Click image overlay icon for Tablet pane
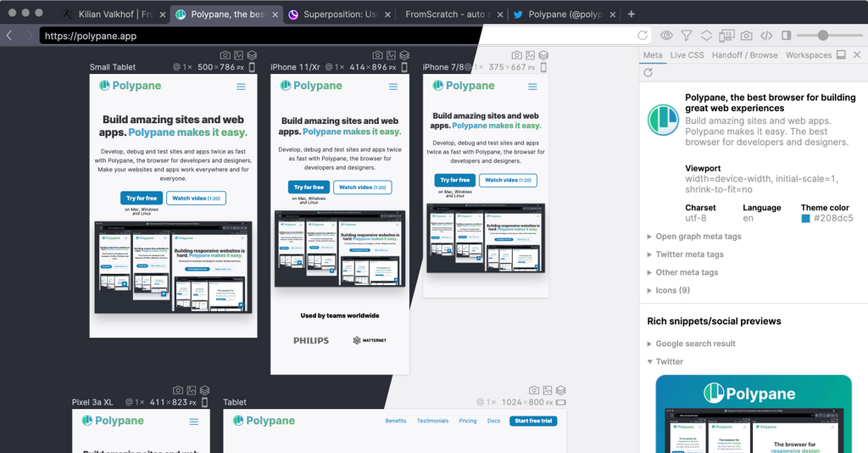This screenshot has width=868, height=453. (x=548, y=390)
